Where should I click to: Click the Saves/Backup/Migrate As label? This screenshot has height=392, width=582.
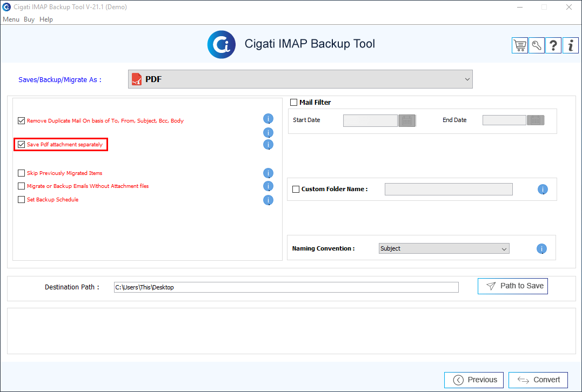tap(60, 80)
